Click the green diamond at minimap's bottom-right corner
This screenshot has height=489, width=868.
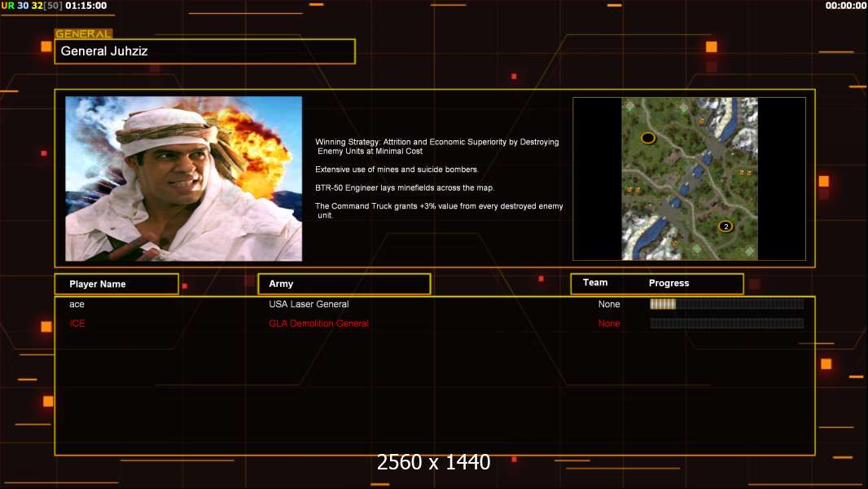coord(750,251)
